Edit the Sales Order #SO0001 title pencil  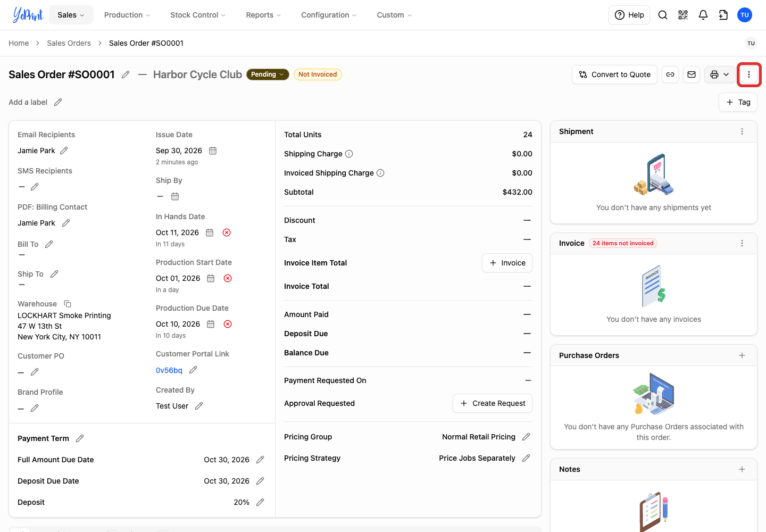click(x=126, y=74)
